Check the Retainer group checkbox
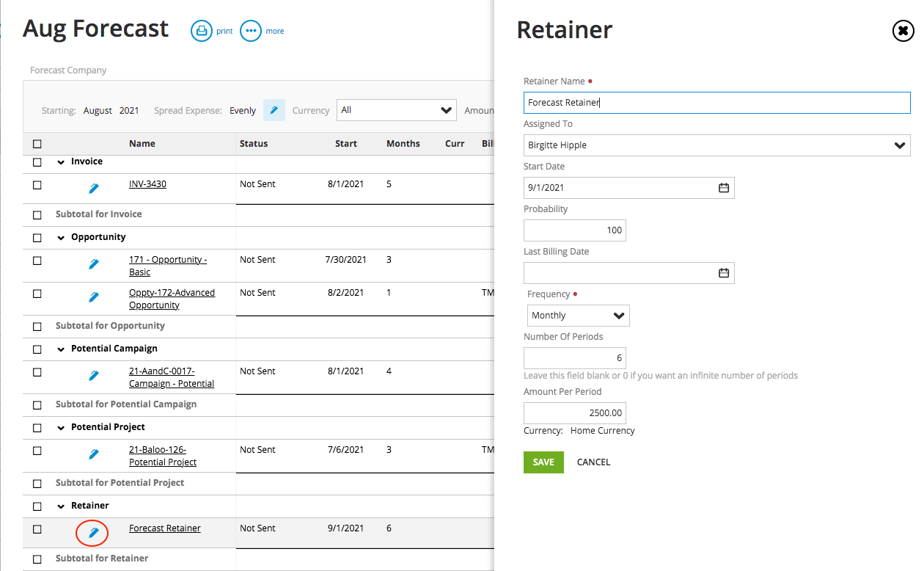 pyautogui.click(x=37, y=506)
